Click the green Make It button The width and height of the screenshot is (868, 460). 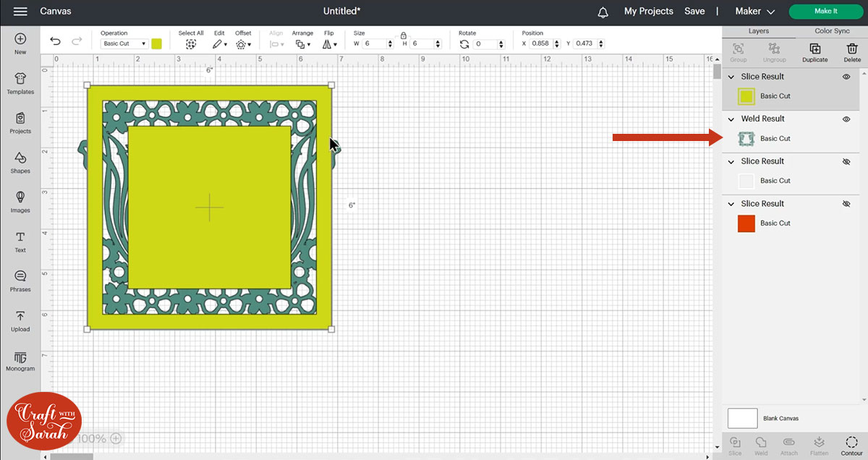[x=825, y=12]
